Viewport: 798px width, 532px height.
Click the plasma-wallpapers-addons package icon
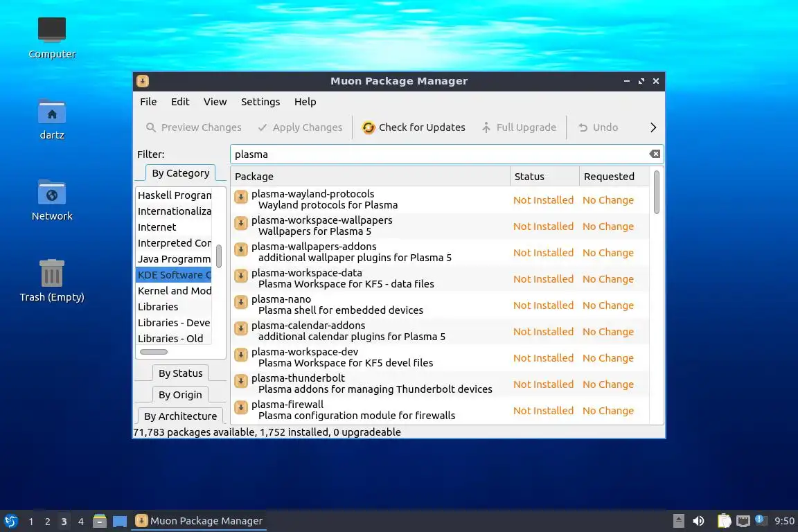coord(241,249)
